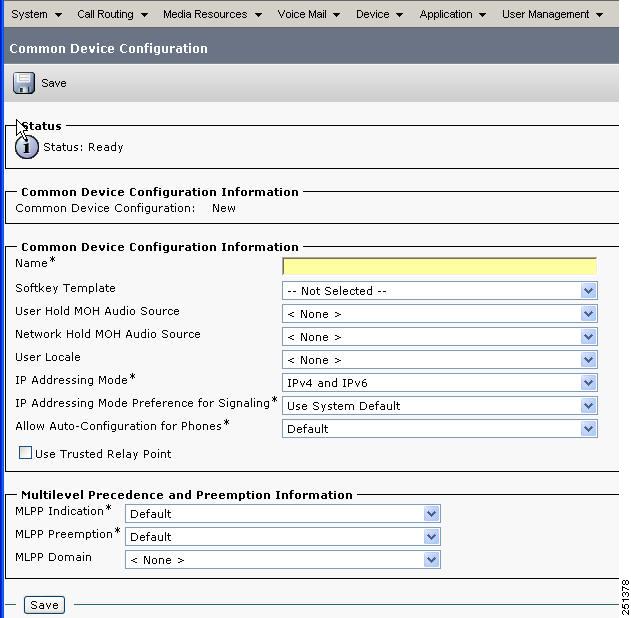Open the Application menu
This screenshot has height=618, width=631.
coord(453,14)
